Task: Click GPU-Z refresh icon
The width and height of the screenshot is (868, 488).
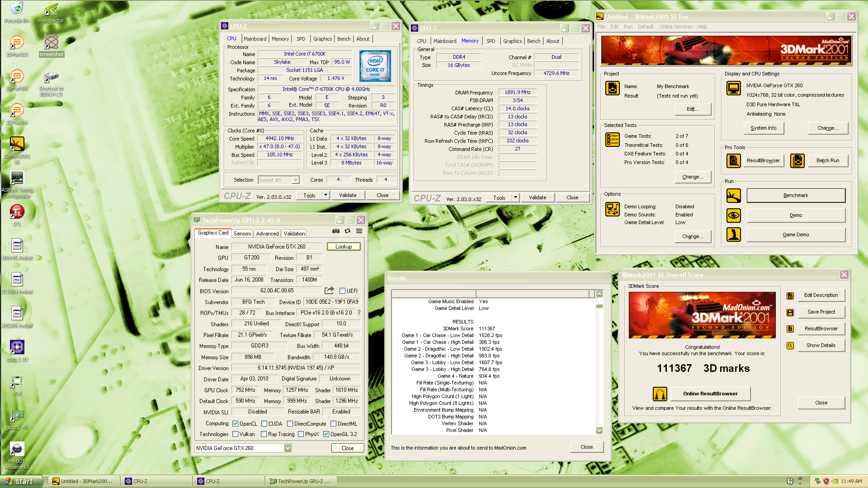Action: click(x=347, y=231)
